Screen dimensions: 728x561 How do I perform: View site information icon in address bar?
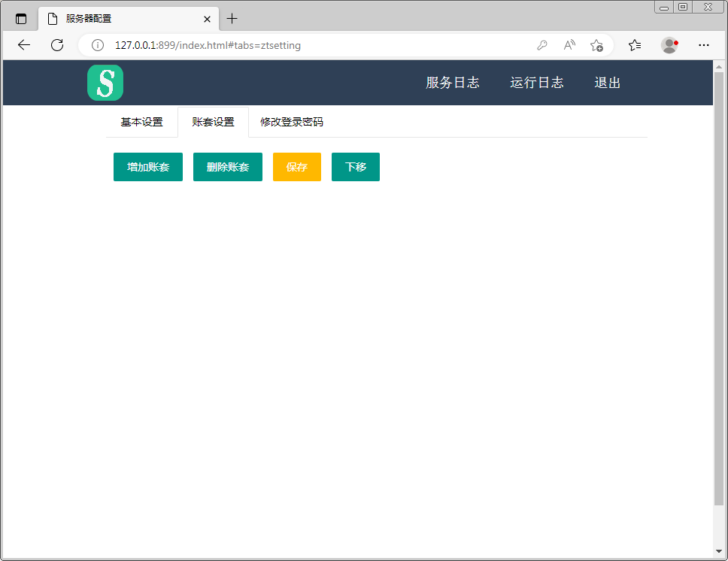[x=98, y=45]
